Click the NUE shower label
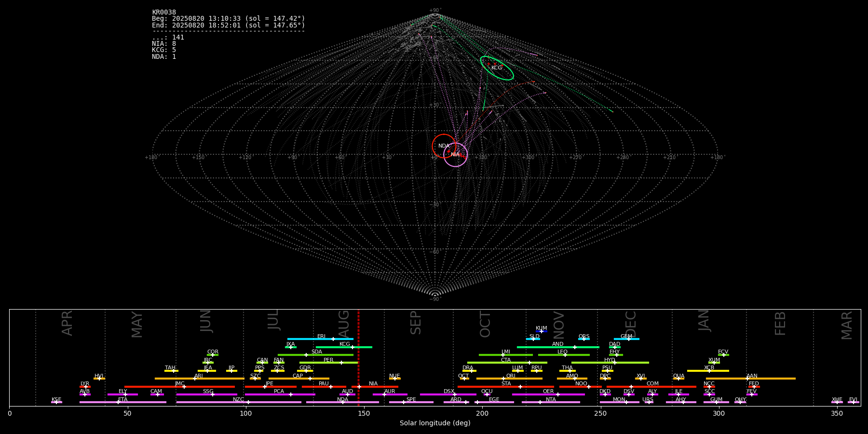 [394, 376]
